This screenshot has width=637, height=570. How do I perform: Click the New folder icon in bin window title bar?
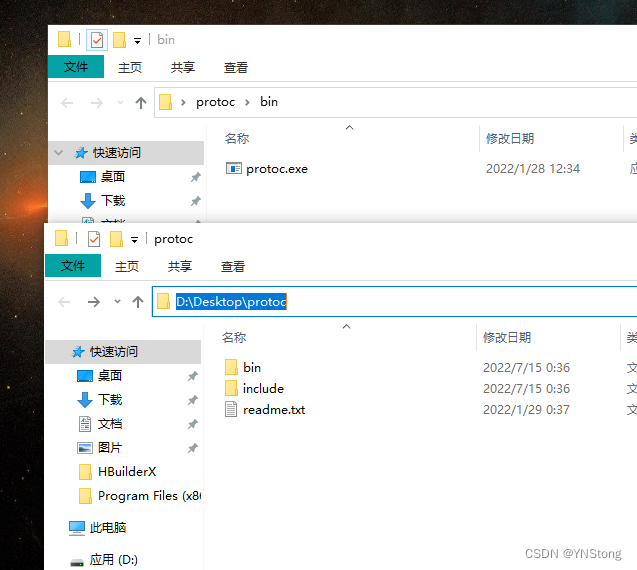click(x=119, y=40)
